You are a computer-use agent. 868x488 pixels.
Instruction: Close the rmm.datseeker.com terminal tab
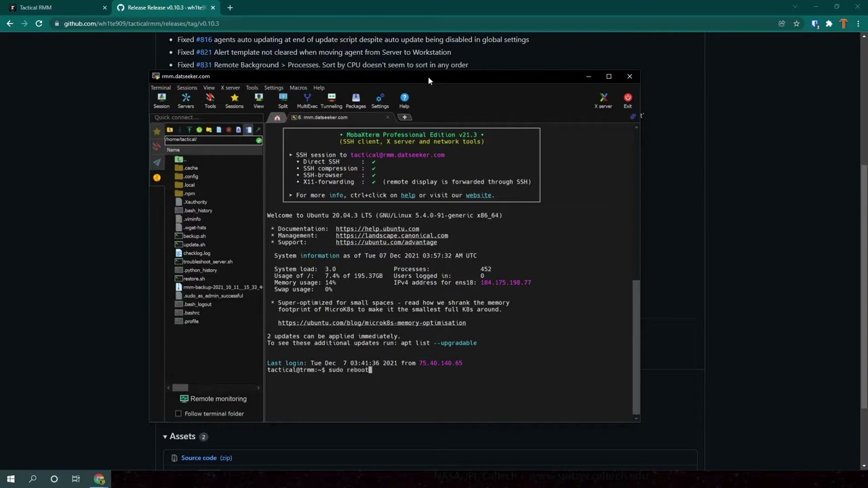[388, 117]
